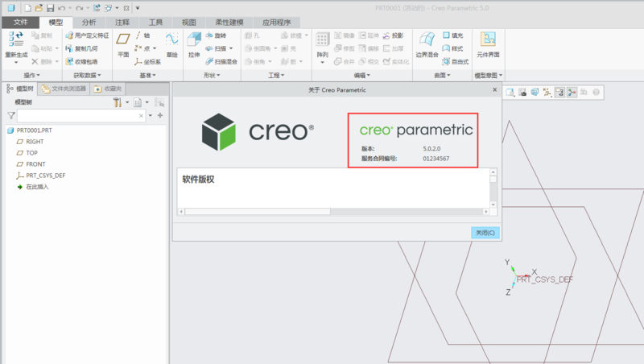Select the FRONT plane in model tree
This screenshot has width=644, height=364.
point(35,163)
